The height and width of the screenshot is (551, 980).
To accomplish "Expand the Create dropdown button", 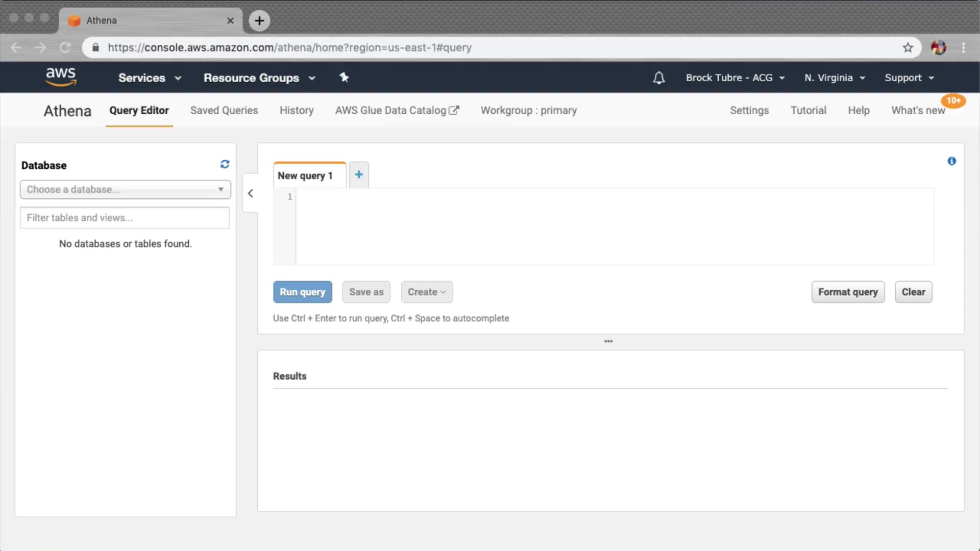I will [x=427, y=292].
